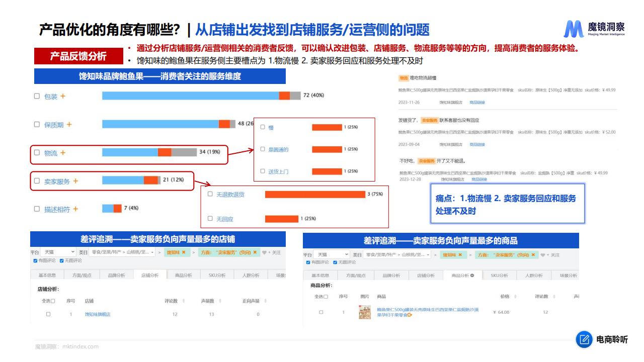Click the 电商聆听 round blue icon

[x=584, y=340]
